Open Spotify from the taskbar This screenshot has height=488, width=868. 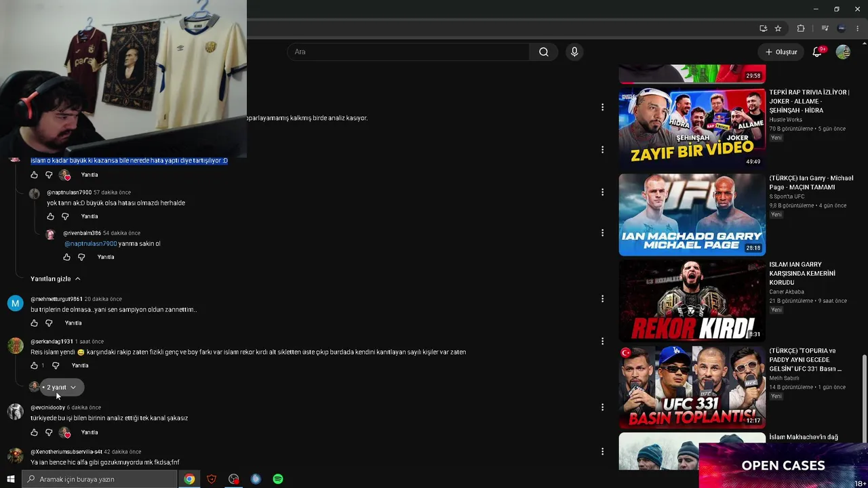[x=278, y=479]
